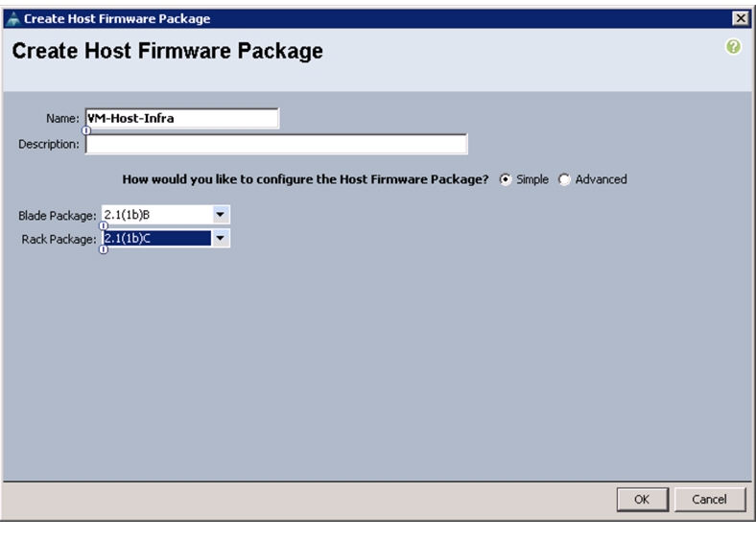Click the Description label text
This screenshot has width=756, height=540.
coord(49,144)
